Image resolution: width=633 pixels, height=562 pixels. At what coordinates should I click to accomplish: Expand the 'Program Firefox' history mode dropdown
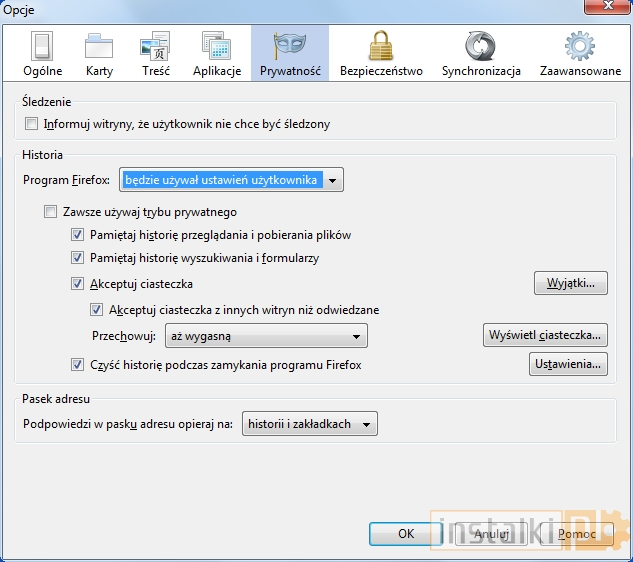click(231, 180)
